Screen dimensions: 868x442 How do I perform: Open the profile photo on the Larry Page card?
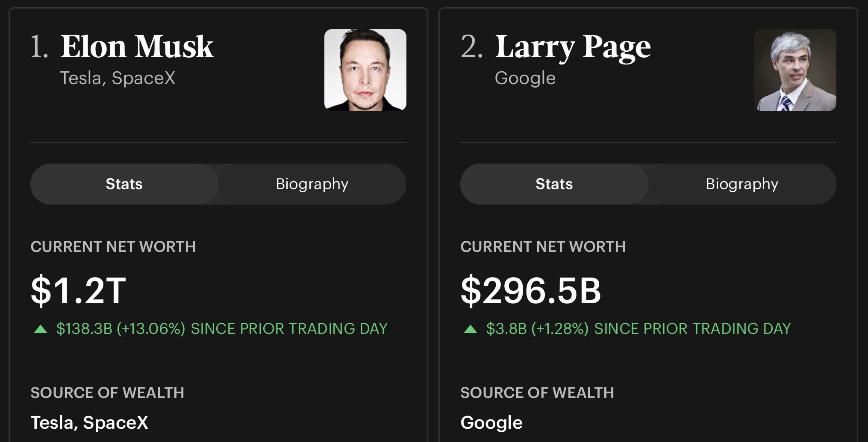(795, 70)
